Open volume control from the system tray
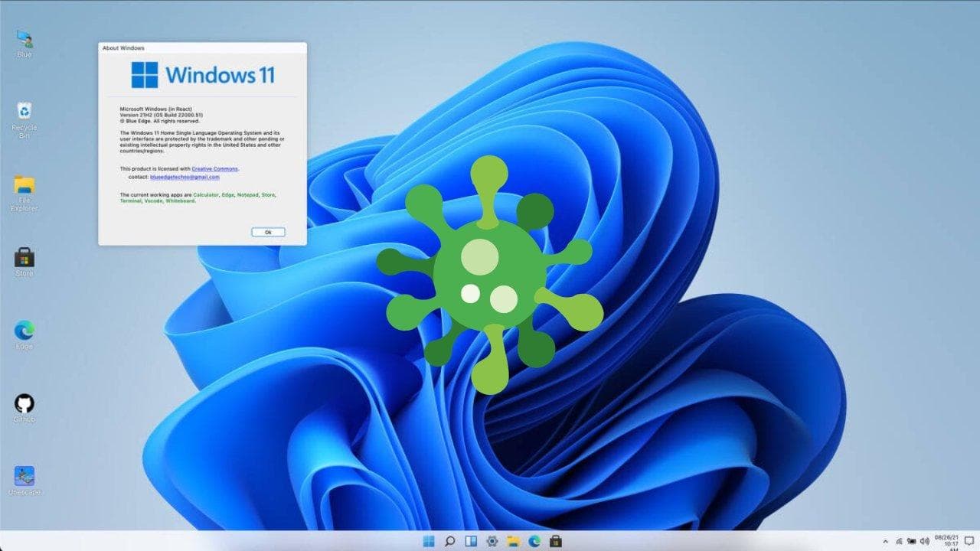The image size is (980, 551). pos(924,541)
